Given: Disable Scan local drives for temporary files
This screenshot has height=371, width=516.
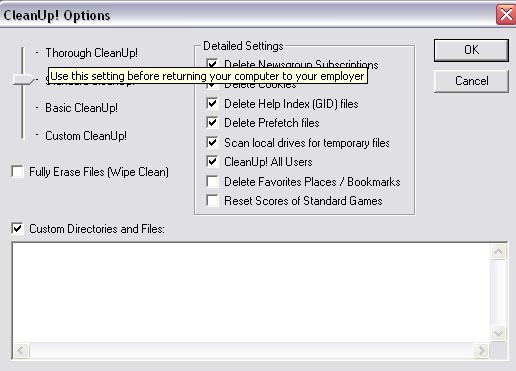Looking at the screenshot, I should tap(212, 143).
